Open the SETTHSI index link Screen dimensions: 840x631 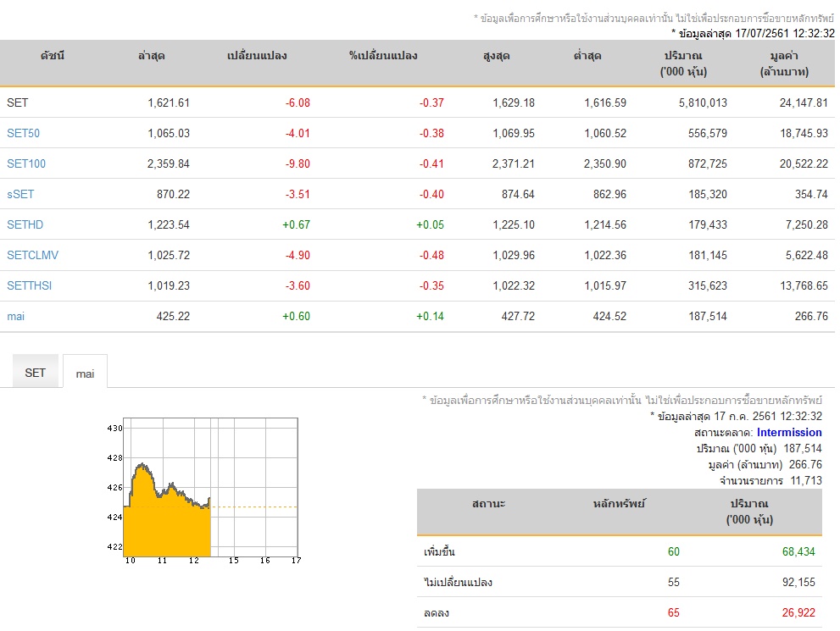point(30,285)
